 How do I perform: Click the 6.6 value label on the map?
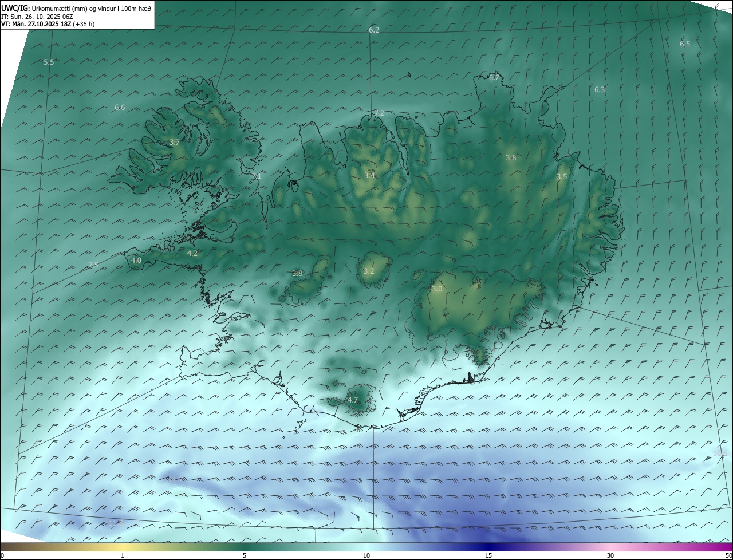[120, 107]
